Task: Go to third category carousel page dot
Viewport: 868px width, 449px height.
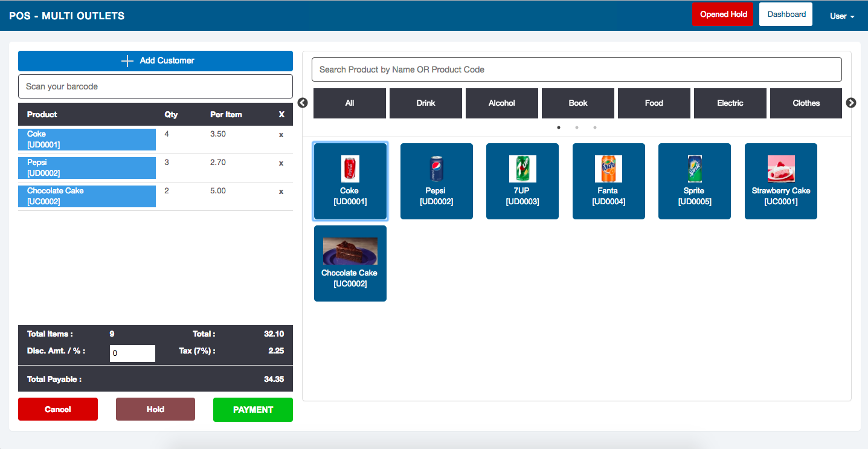Action: [x=595, y=128]
